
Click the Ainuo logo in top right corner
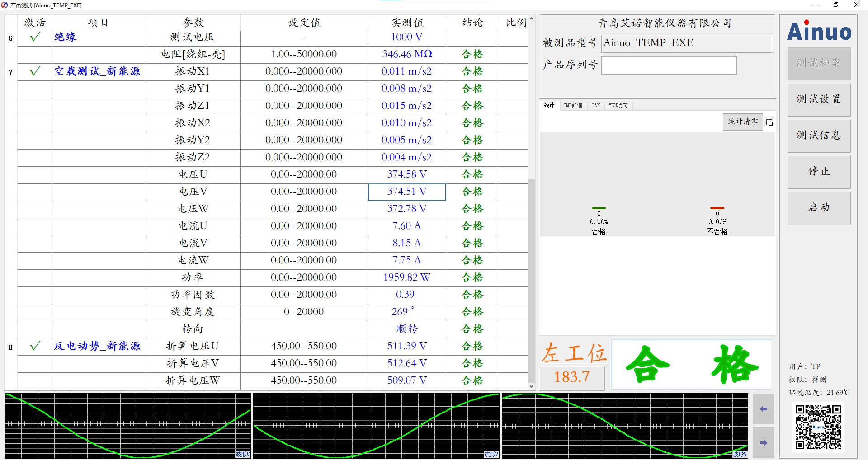pyautogui.click(x=819, y=32)
